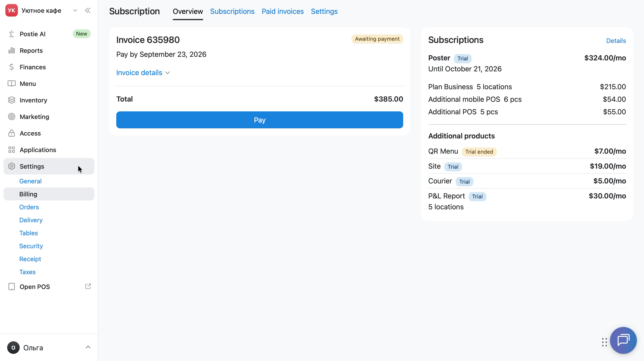Click the dotted drag handle beside chat
The width and height of the screenshot is (644, 361).
(x=604, y=342)
